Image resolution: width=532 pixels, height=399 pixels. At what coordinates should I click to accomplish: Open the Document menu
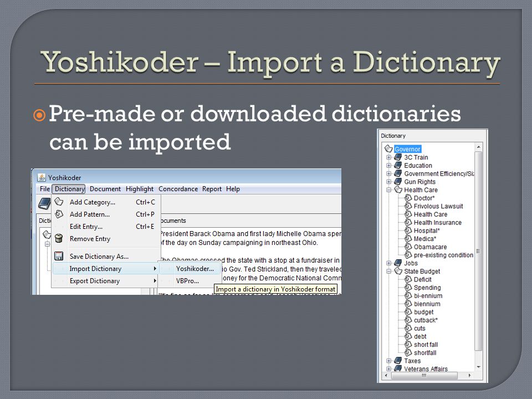[x=105, y=189]
